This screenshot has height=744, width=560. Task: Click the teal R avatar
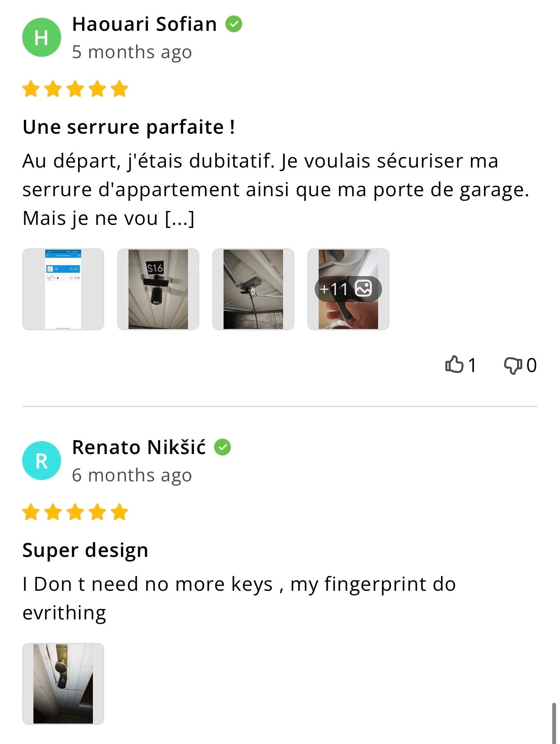coord(42,461)
